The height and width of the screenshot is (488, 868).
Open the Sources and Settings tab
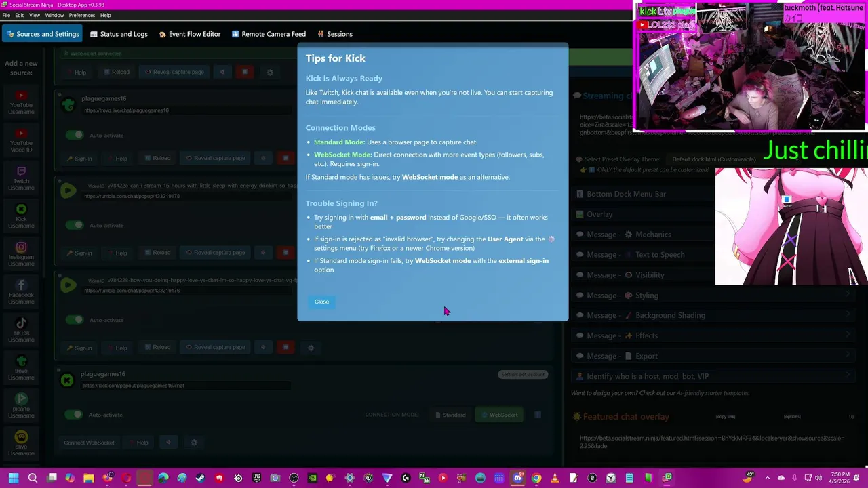point(43,34)
